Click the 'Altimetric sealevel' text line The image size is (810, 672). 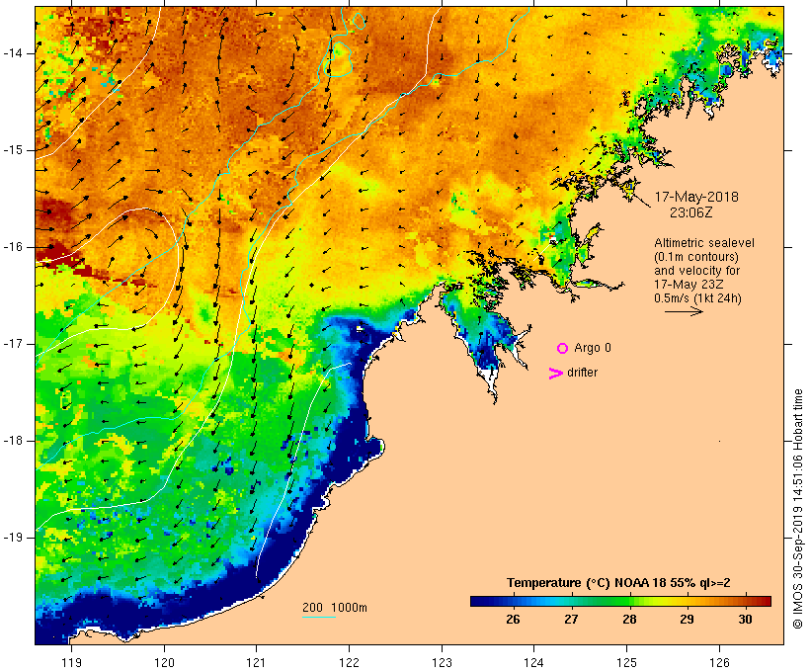tap(704, 243)
